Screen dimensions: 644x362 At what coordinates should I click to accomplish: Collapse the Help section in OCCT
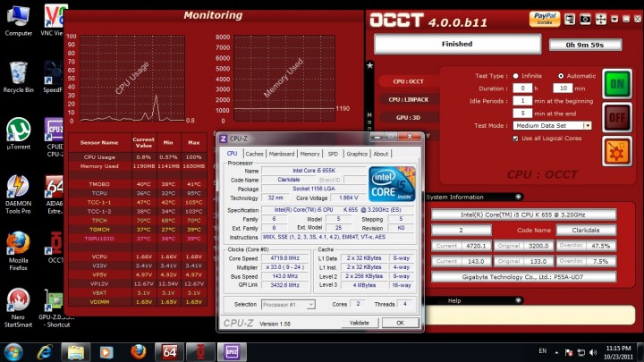point(518,300)
